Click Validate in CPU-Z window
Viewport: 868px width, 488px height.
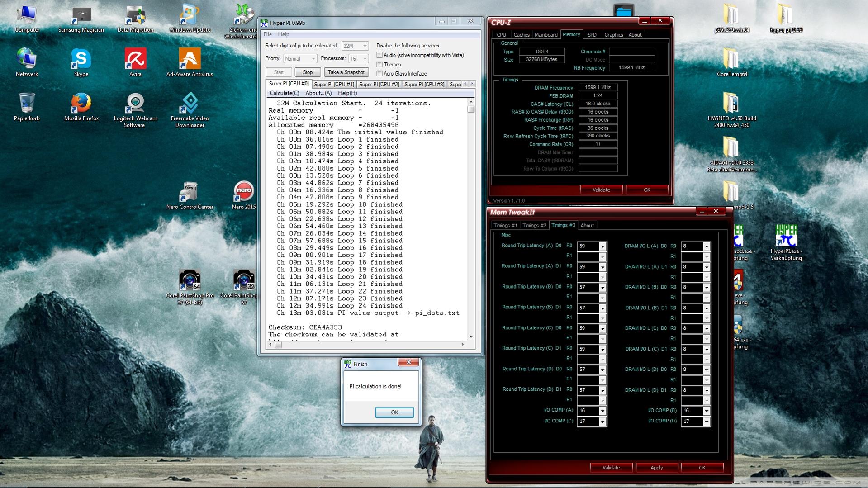tap(601, 190)
